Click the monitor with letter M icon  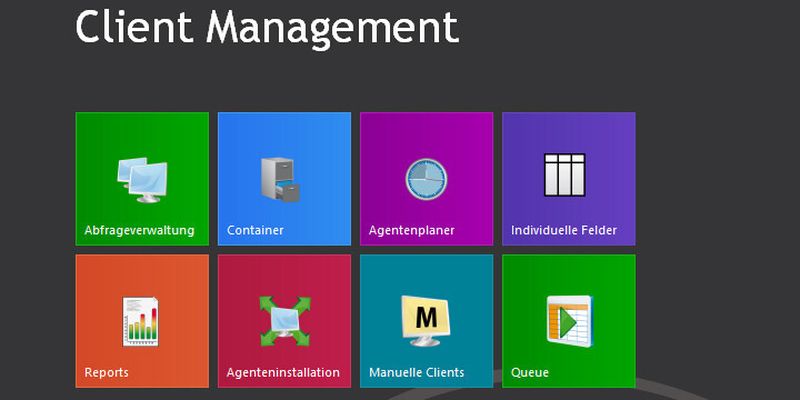(x=426, y=321)
